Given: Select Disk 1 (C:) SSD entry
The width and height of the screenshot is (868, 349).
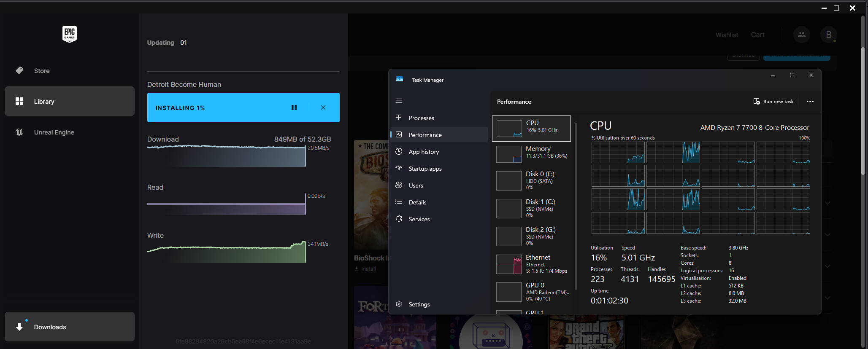Looking at the screenshot, I should (531, 209).
